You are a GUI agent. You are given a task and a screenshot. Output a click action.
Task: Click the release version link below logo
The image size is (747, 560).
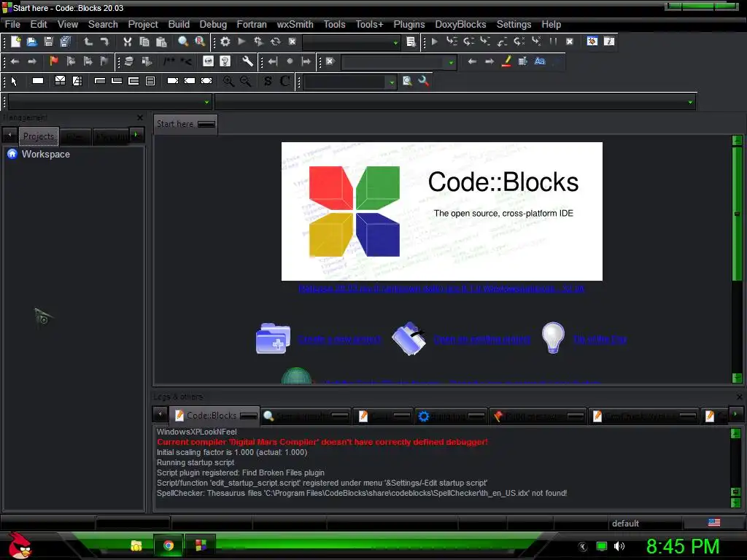[x=441, y=289]
